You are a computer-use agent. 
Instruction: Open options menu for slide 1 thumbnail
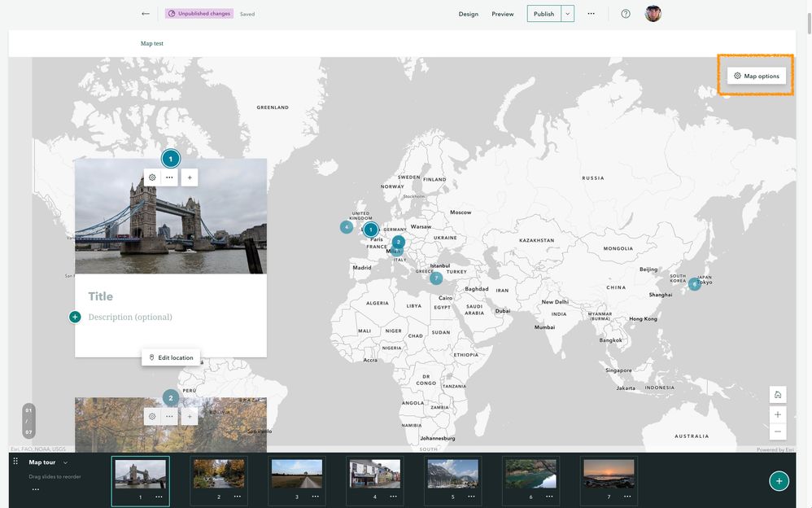159,497
